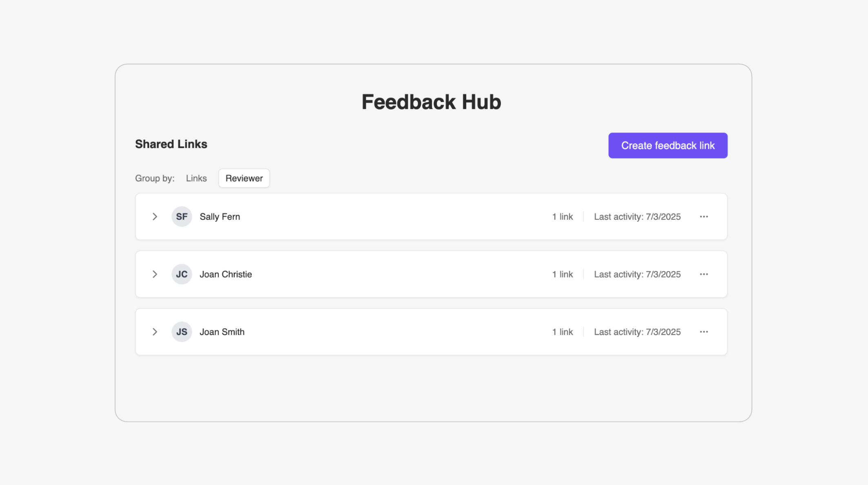Click the Shared Links heading
Screen dimensions: 868x485
coord(171,144)
